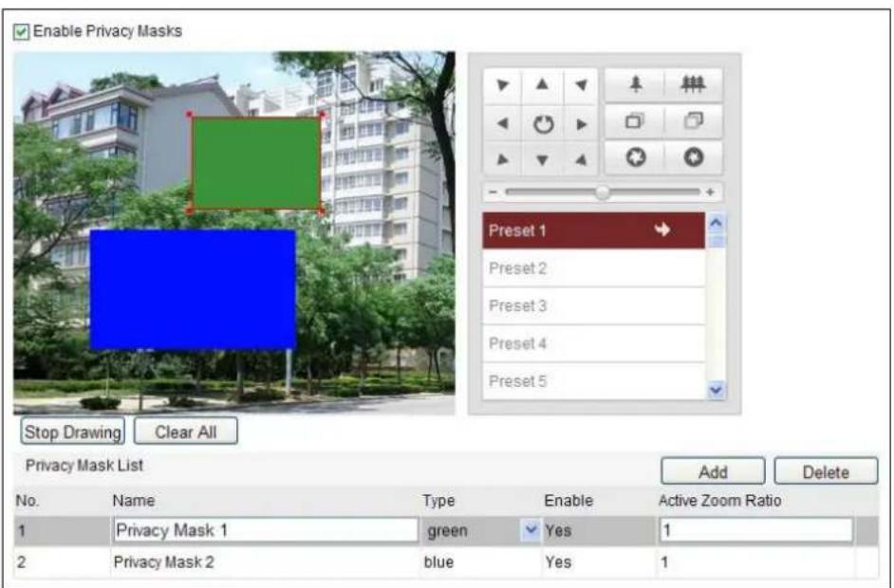Image resolution: width=894 pixels, height=588 pixels.
Task: Increase PTZ speed with plus sign
Action: (710, 192)
